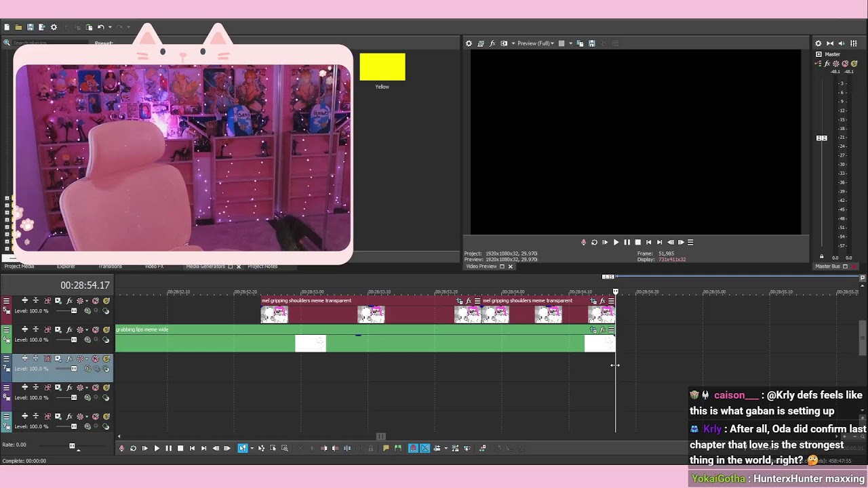Open the edit tool dropdown arrow
868x488 pixels.
click(252, 448)
